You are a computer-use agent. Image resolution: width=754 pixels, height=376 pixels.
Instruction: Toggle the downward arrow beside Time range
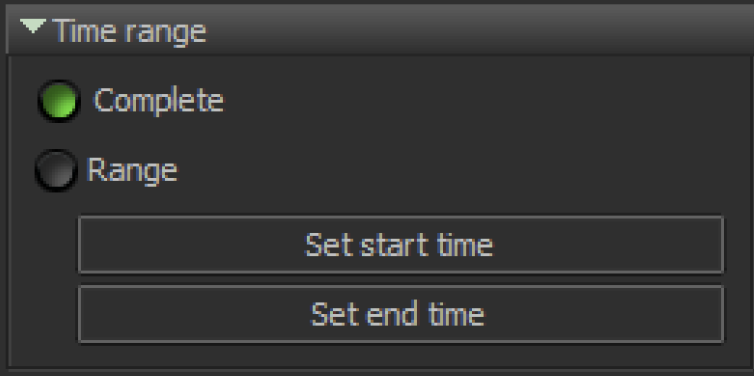[33, 26]
